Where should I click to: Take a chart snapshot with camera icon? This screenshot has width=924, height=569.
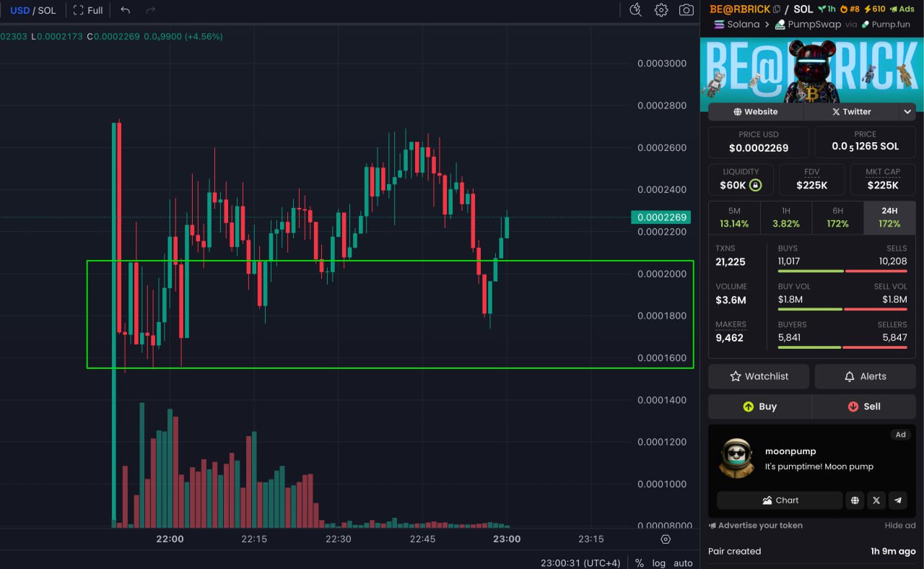click(687, 10)
